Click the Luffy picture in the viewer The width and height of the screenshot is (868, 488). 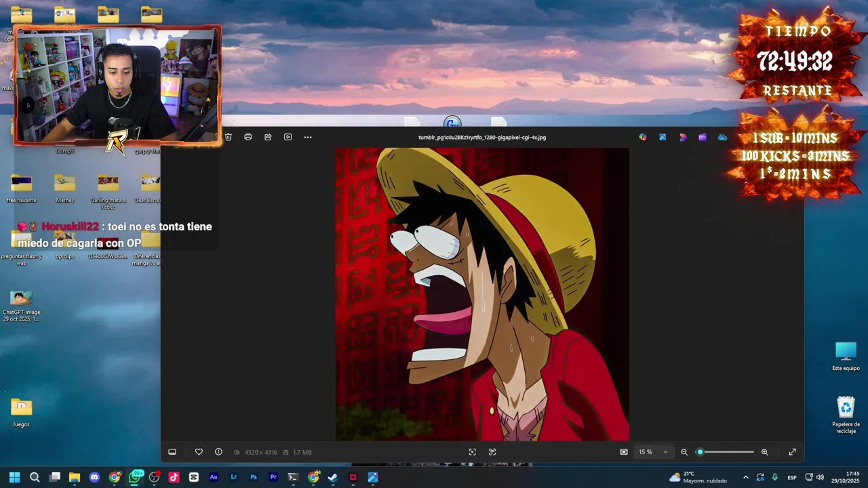(x=482, y=294)
